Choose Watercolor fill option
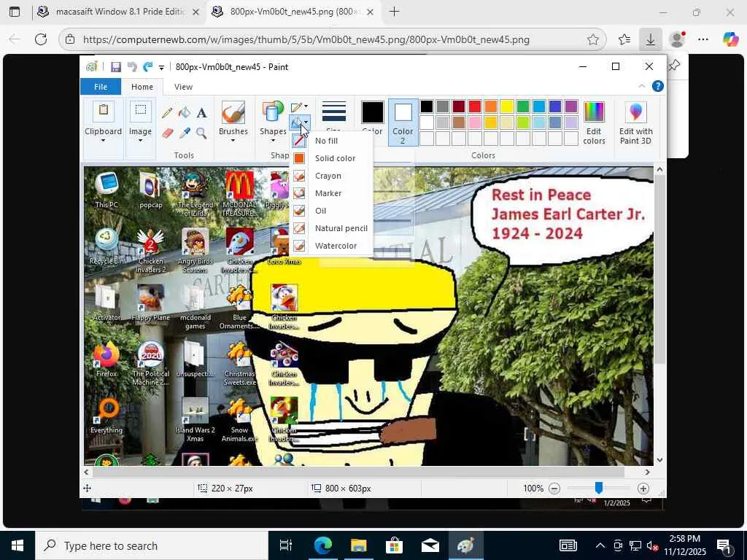This screenshot has height=560, width=747. [331, 246]
